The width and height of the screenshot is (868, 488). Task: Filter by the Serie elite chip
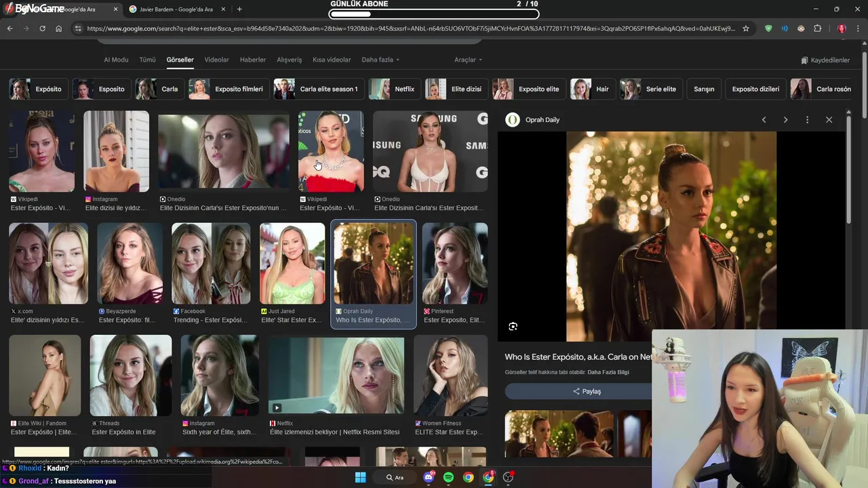click(651, 89)
